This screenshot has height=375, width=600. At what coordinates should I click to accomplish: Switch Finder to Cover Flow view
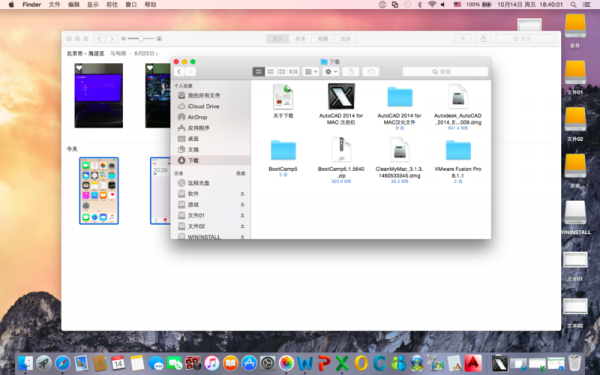pos(293,72)
